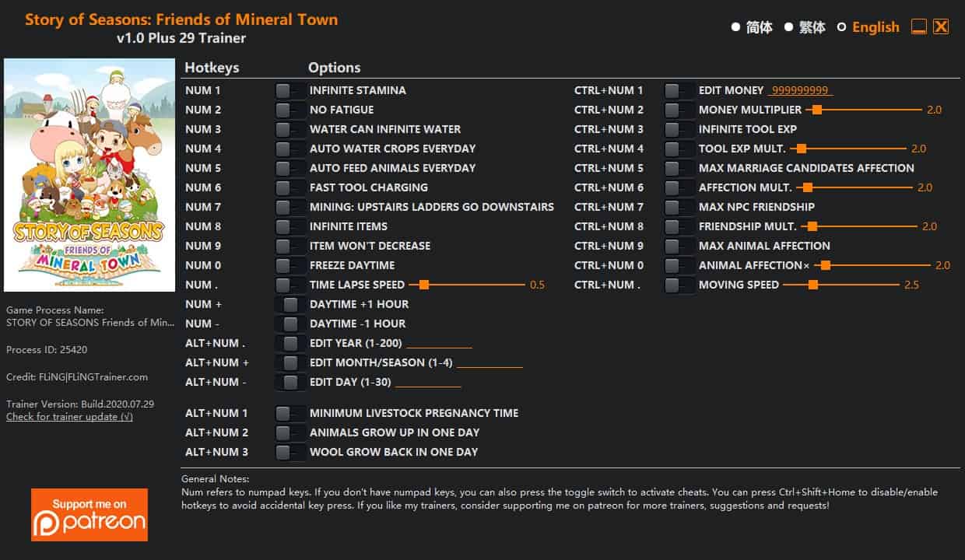This screenshot has height=560, width=965.
Task: Switch language to 繁体
Action: [x=805, y=27]
